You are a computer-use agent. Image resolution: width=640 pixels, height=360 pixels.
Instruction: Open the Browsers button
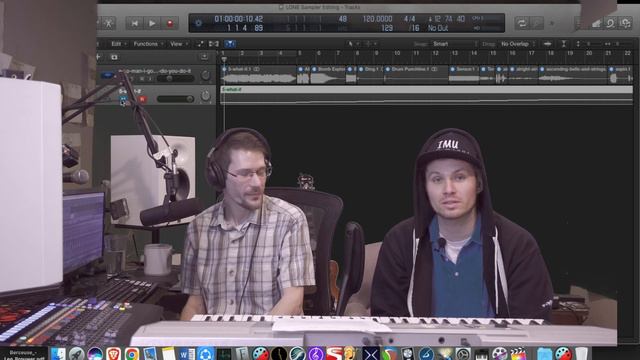click(x=625, y=24)
